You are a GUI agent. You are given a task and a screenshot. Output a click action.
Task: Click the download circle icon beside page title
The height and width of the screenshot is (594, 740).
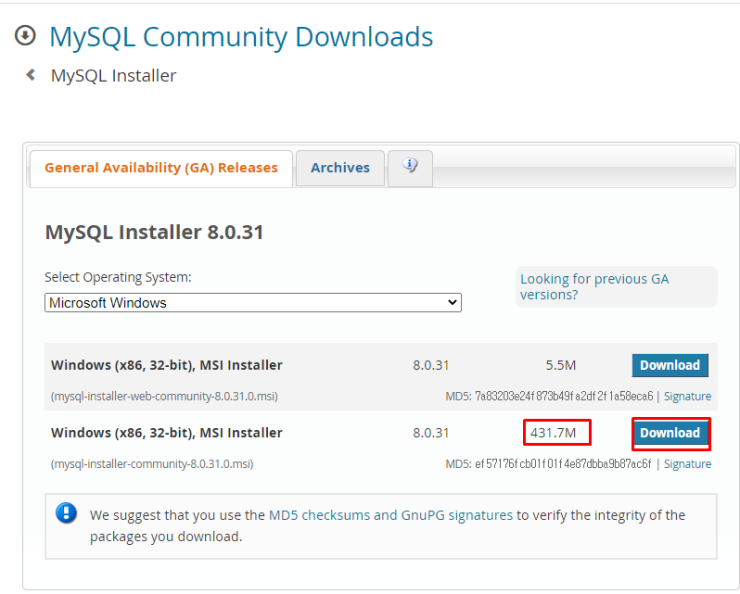25,35
